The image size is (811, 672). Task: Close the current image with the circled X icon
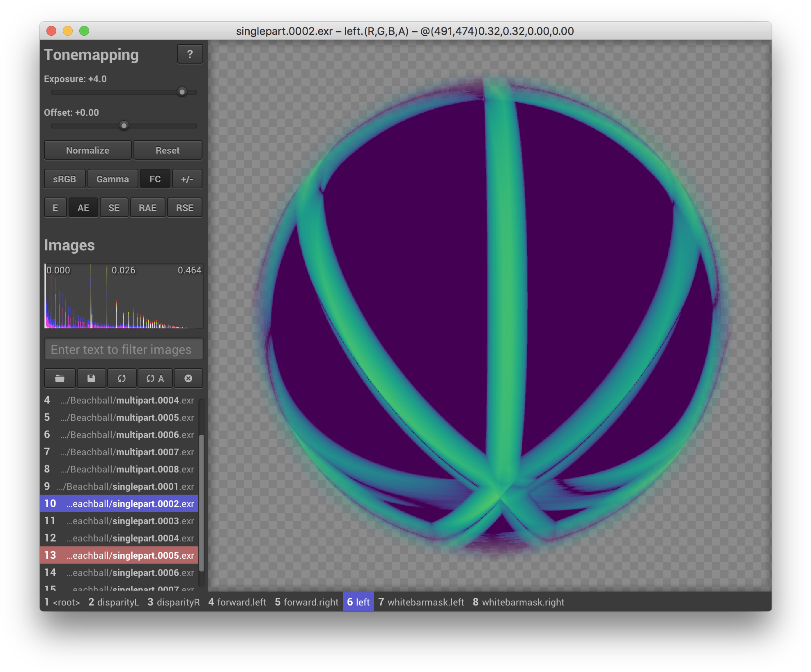coord(188,378)
